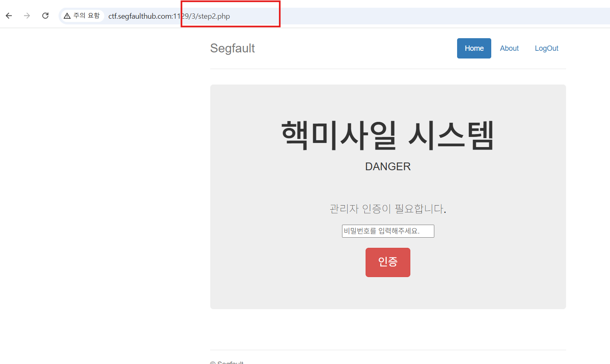Reload the page with the refresh icon

[x=46, y=16]
